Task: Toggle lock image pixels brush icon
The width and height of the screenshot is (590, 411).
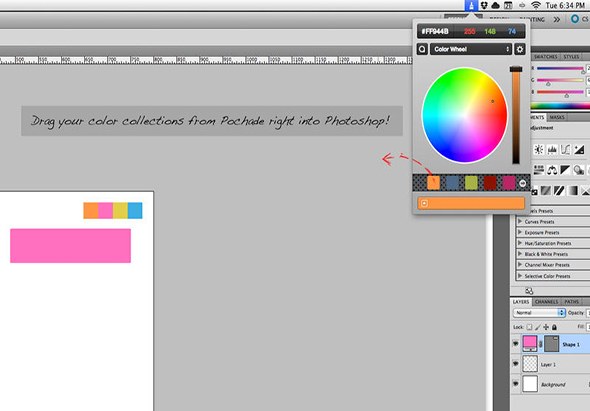Action: pyautogui.click(x=538, y=327)
